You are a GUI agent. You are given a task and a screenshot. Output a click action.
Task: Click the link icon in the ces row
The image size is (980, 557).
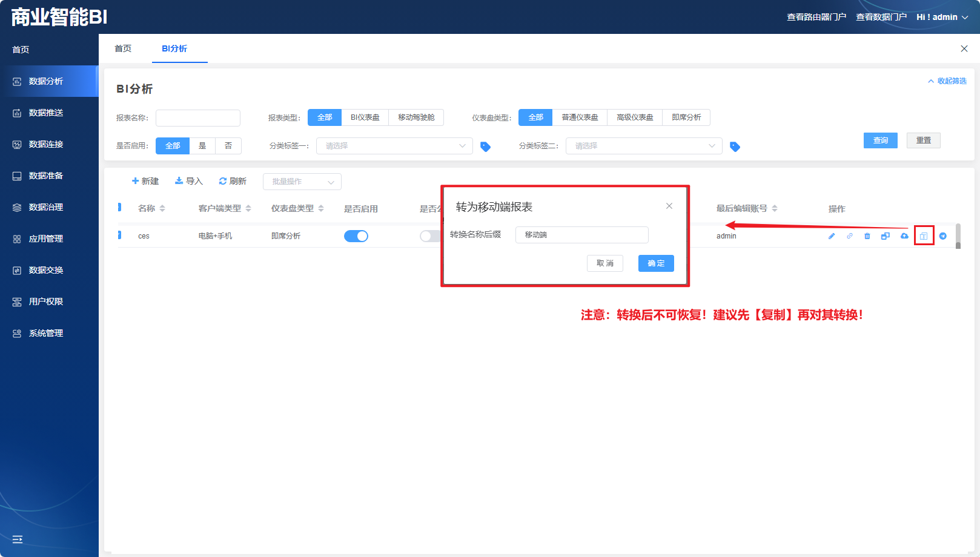[850, 236]
